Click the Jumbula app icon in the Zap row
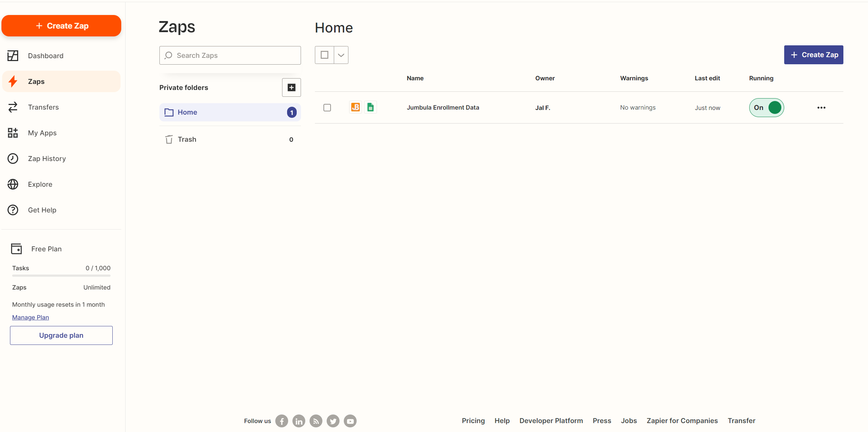868x432 pixels. [356, 107]
